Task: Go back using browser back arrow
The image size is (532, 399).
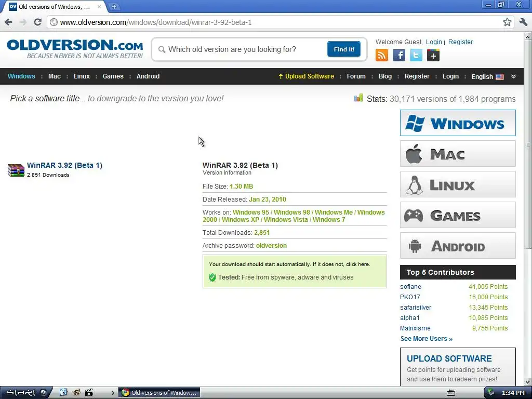Action: tap(9, 22)
